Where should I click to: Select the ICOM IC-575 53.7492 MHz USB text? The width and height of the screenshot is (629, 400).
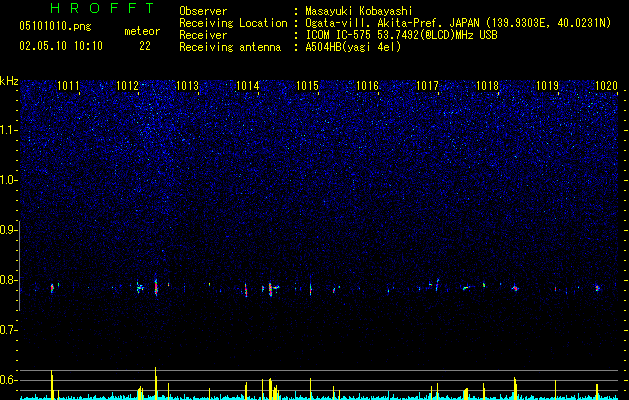pyautogui.click(x=401, y=35)
